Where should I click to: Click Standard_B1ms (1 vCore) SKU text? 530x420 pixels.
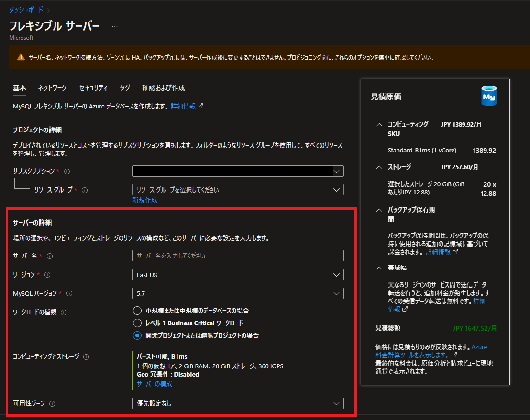(422, 151)
